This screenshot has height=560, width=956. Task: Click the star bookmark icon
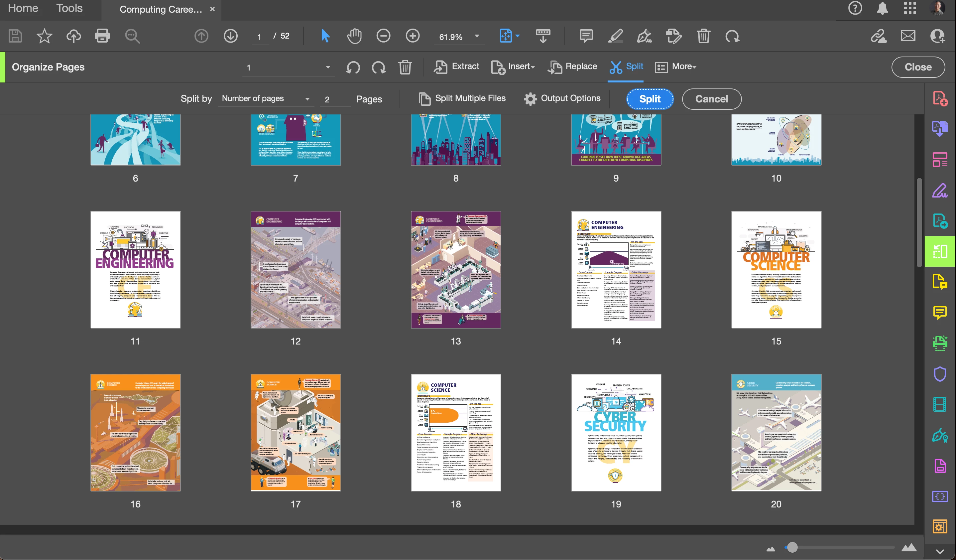45,36
